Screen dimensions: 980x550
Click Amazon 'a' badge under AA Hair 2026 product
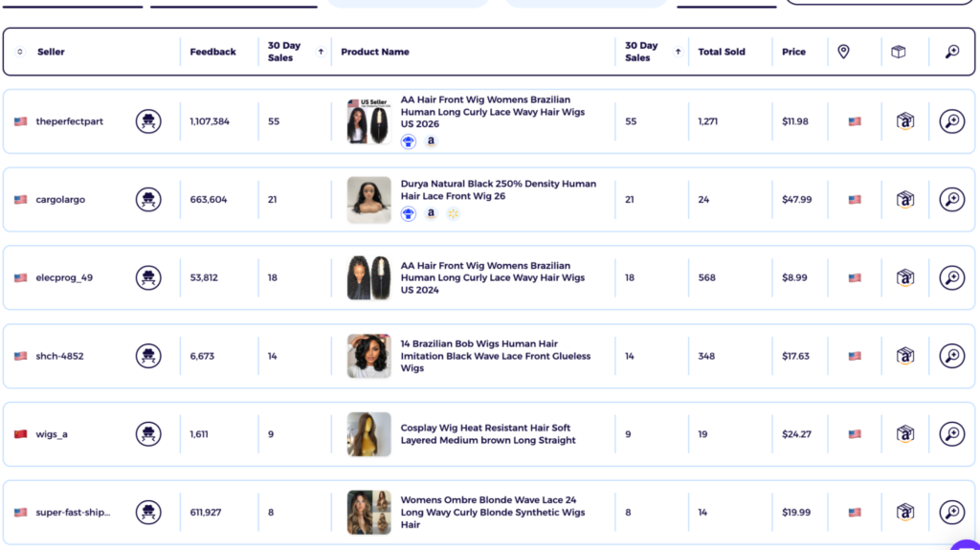431,142
